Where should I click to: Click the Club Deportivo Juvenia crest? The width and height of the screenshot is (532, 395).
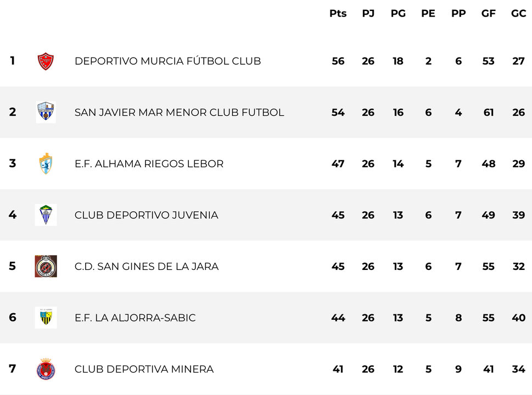pos(46,215)
